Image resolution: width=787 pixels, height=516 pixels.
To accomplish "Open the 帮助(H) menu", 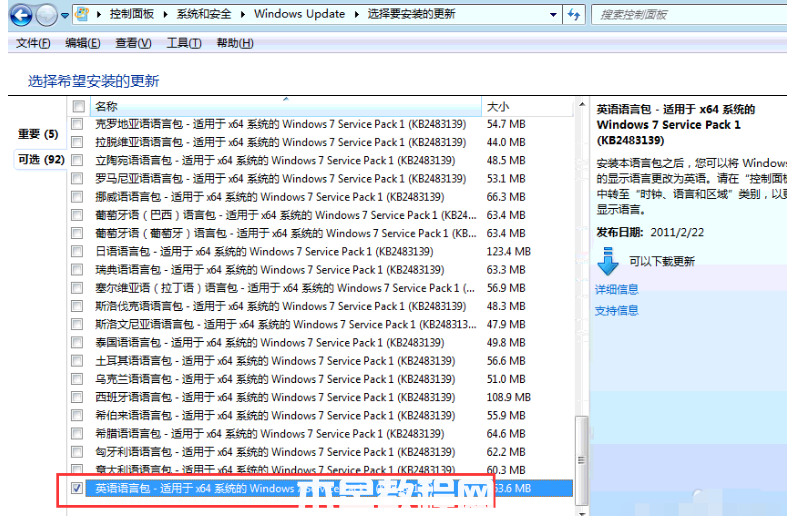I will (235, 43).
